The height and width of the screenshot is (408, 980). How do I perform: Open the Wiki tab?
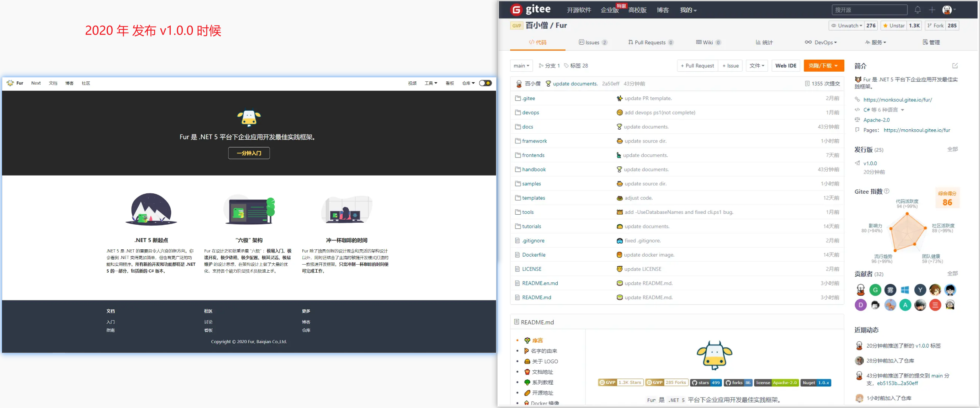[x=709, y=42]
